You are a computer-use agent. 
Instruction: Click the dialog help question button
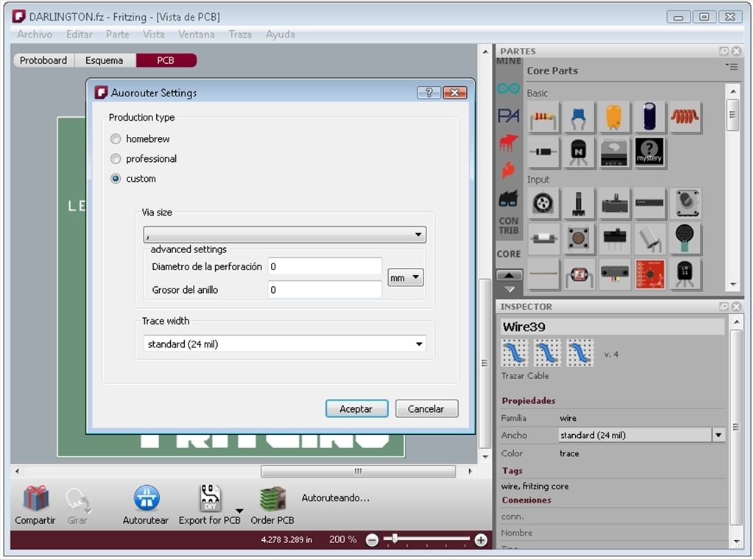(429, 92)
